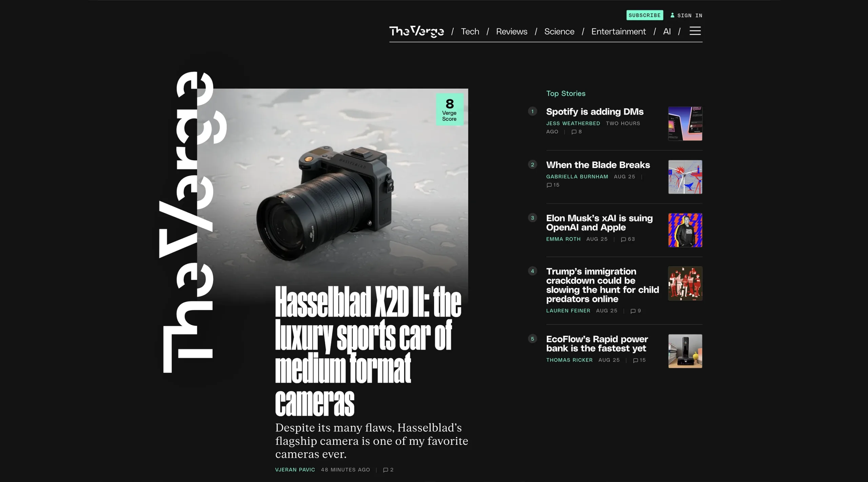Open 'When the Blade Breaks' story
The height and width of the screenshot is (482, 868).
tap(598, 165)
